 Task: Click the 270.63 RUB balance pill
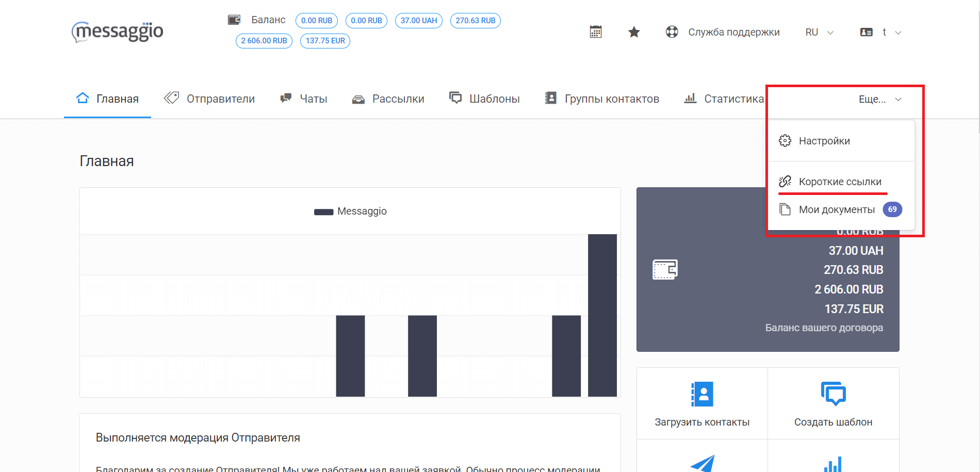(476, 21)
